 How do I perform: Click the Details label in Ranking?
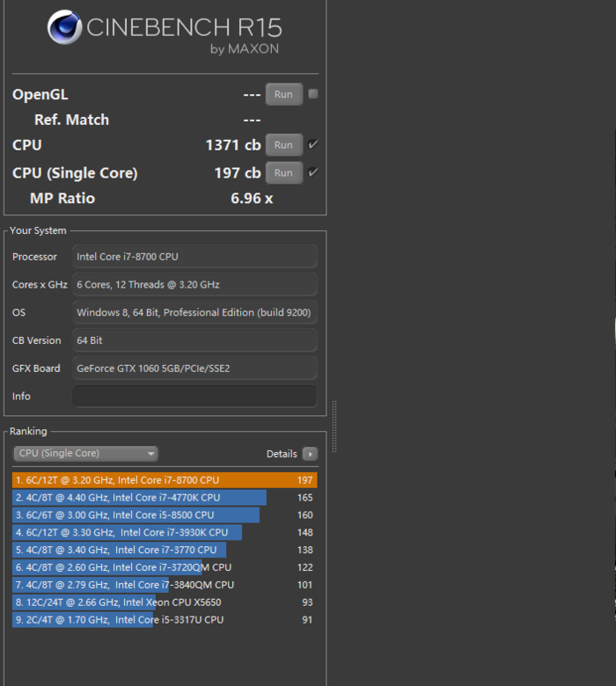(x=282, y=454)
